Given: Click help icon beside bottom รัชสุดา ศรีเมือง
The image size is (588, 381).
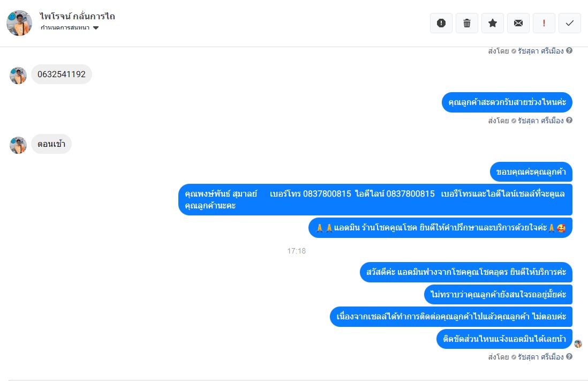Looking at the screenshot, I should click(x=569, y=356).
